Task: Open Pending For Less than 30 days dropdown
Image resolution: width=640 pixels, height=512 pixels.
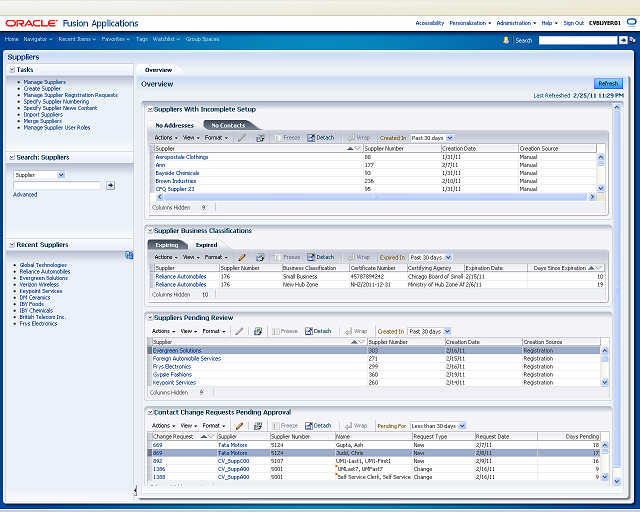Action: (462, 426)
